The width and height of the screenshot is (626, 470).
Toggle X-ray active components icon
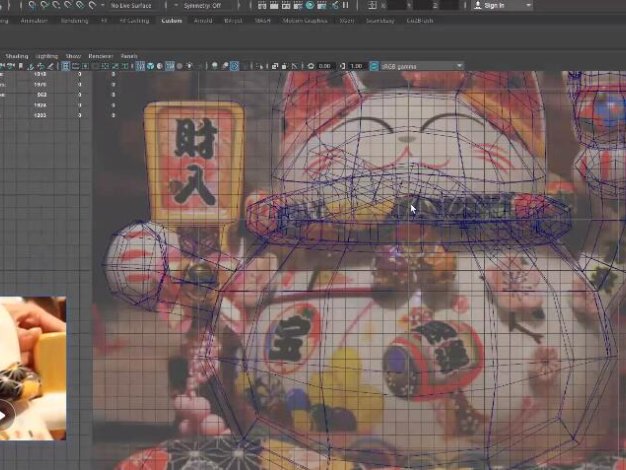tap(284, 66)
